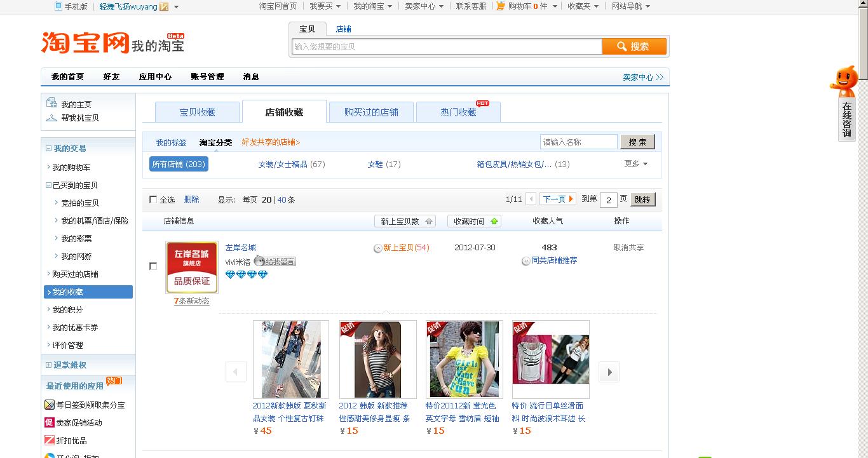Switch to 购买过的店铺 tab
Screen dimensions: 868x458
[x=371, y=112]
